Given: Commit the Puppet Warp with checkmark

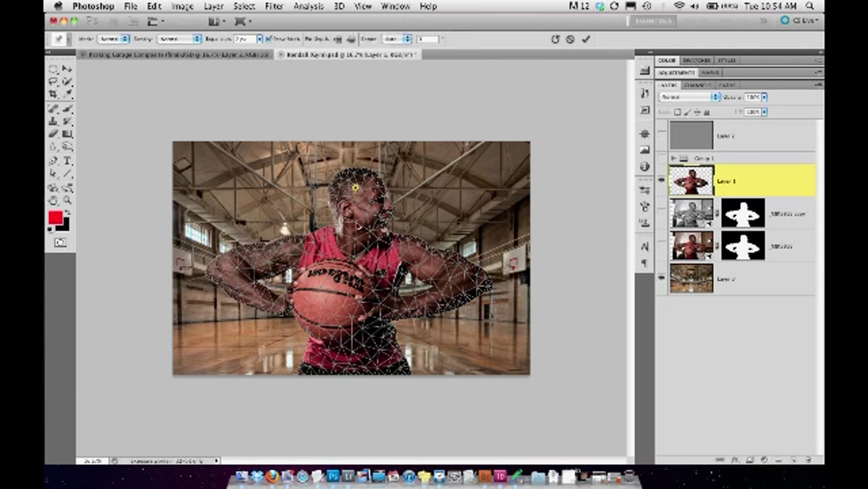Looking at the screenshot, I should tap(586, 39).
